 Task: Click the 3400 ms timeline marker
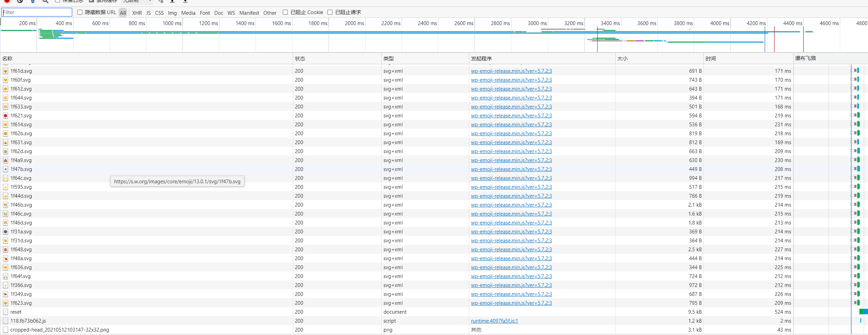[610, 23]
